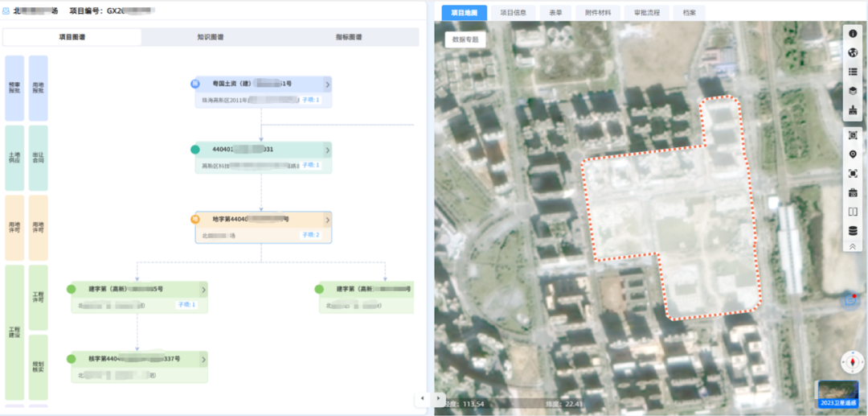The width and height of the screenshot is (868, 416).
Task: Expand the 核字第 node chevron
Action: [203, 359]
